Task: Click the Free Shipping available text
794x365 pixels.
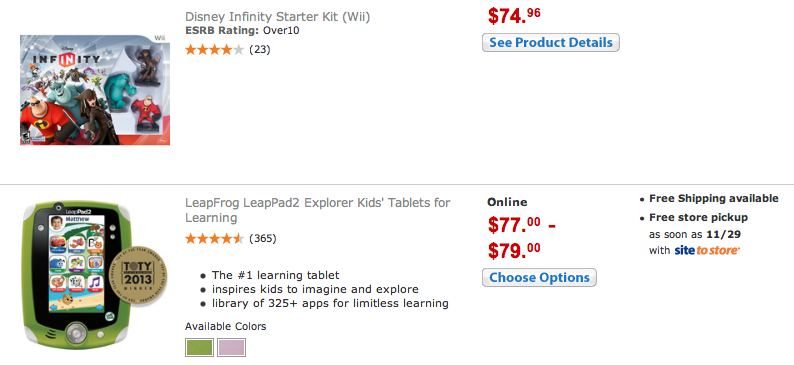Action: pyautogui.click(x=713, y=198)
